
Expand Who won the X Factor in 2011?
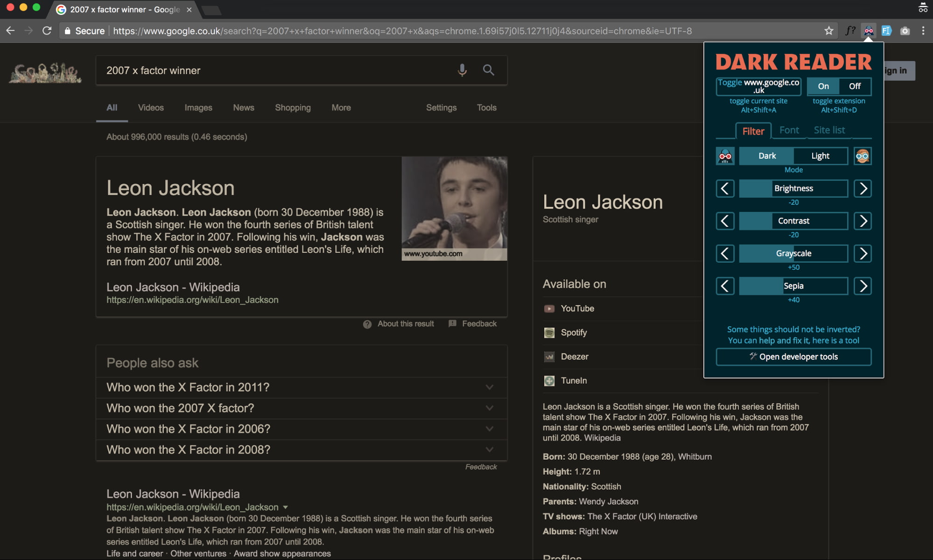pyautogui.click(x=302, y=387)
